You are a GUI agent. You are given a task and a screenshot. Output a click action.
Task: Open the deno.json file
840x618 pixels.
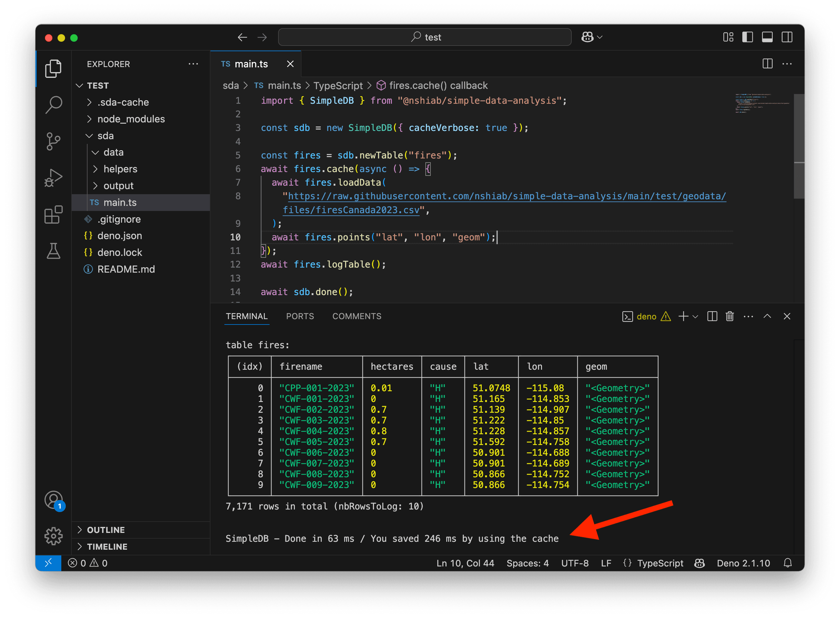coord(141,236)
